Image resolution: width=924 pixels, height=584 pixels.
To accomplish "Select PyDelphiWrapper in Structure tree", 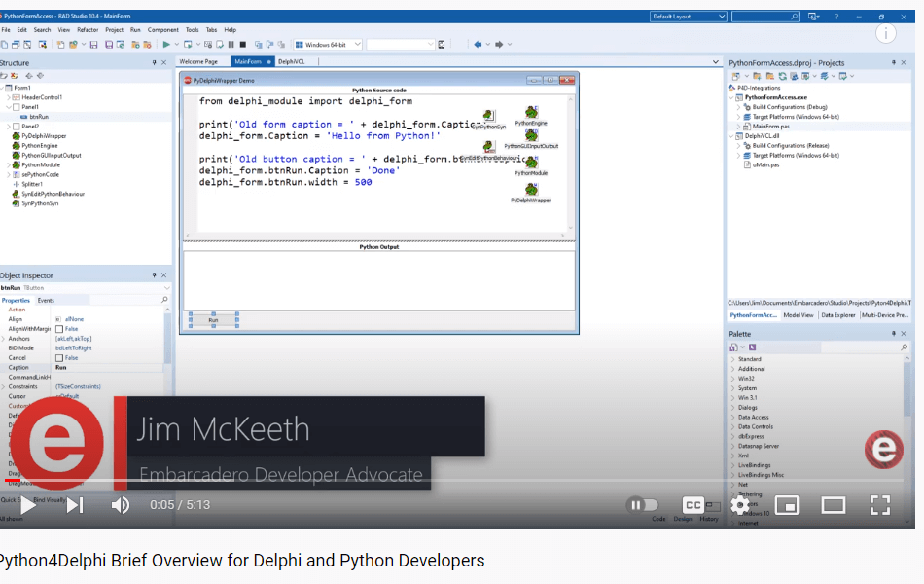I will (44, 135).
